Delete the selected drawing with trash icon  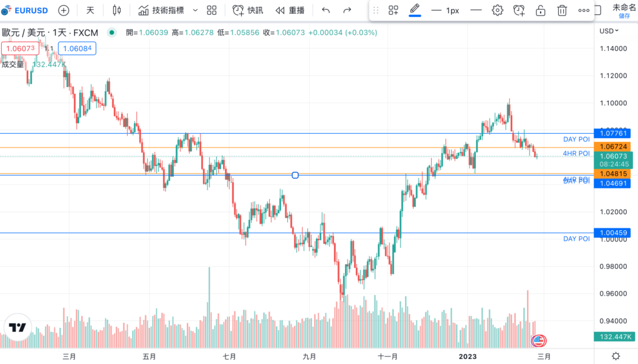click(562, 11)
